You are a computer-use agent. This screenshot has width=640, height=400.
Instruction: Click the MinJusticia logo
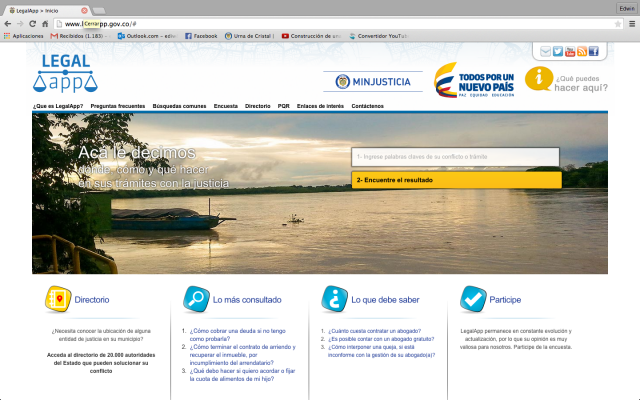click(373, 82)
